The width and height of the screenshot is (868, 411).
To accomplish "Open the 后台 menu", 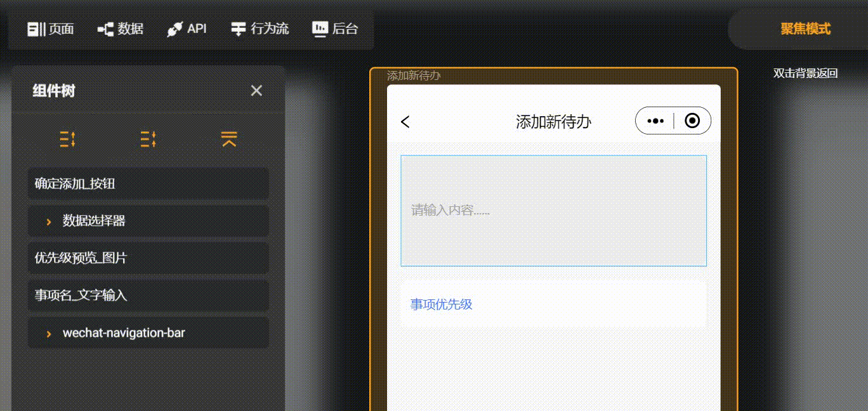I will [x=335, y=29].
